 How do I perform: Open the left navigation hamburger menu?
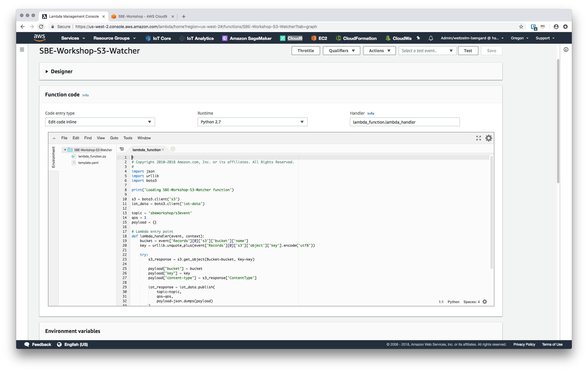[22, 50]
